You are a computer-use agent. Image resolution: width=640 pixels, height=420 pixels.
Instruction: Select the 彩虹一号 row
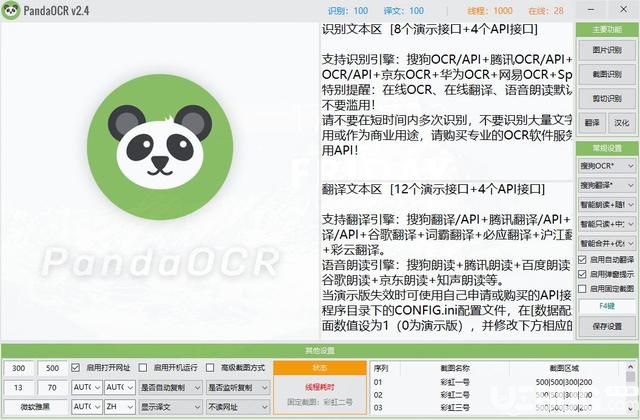pos(498,382)
